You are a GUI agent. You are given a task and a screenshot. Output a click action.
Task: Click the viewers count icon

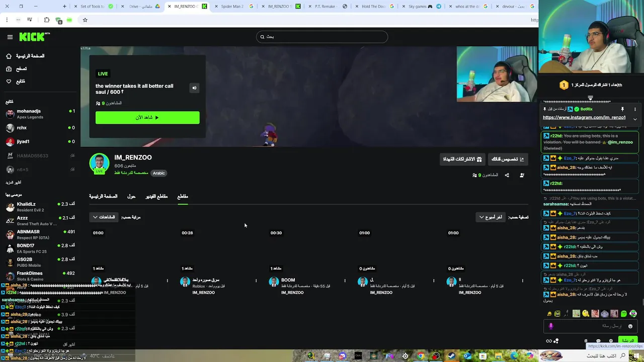474,175
